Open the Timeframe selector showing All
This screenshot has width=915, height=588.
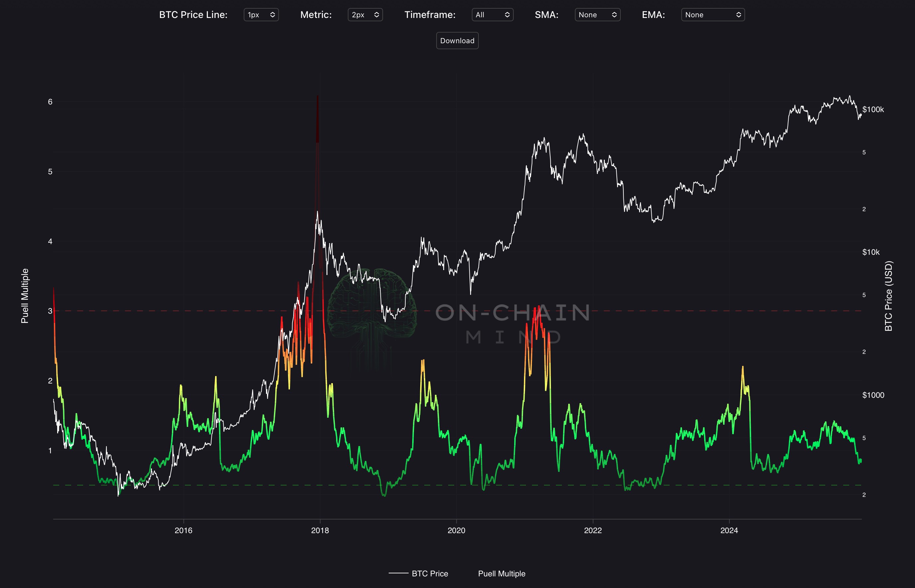(492, 15)
